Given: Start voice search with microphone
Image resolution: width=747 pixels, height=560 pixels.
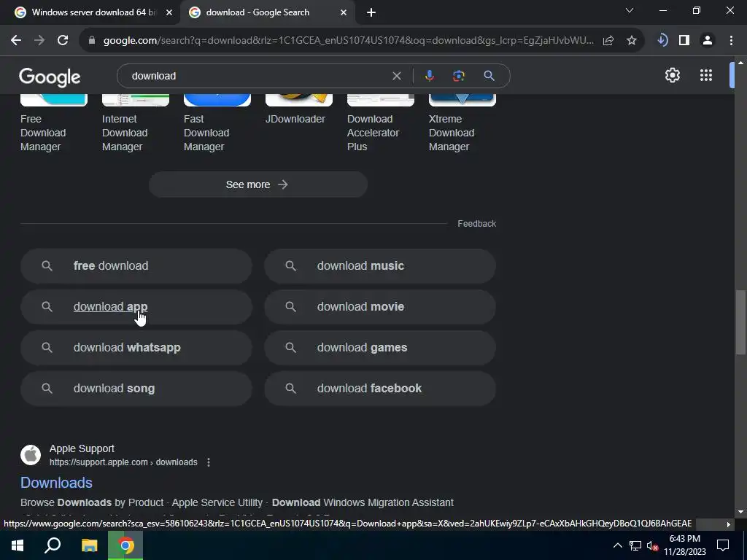Looking at the screenshot, I should coord(429,76).
